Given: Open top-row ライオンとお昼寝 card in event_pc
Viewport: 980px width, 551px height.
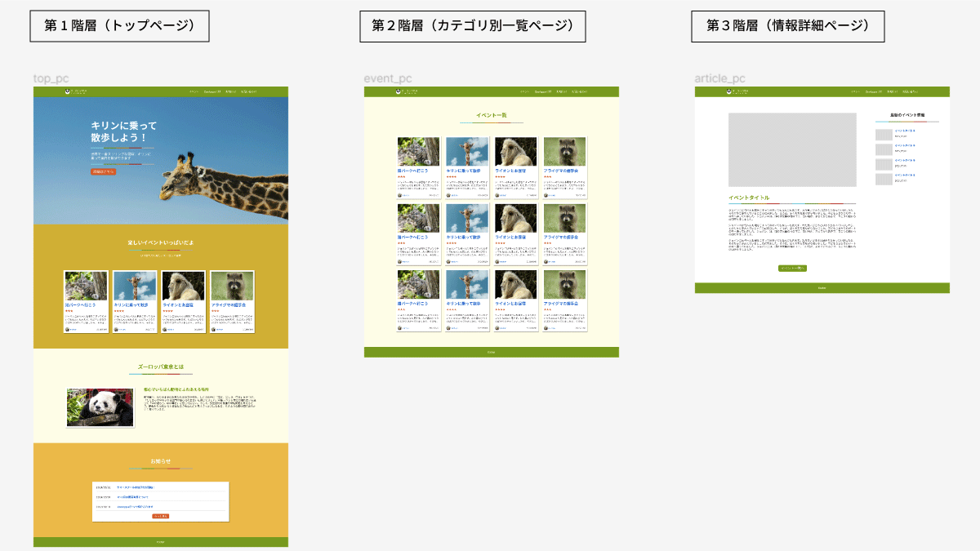Looking at the screenshot, I should pyautogui.click(x=516, y=167).
